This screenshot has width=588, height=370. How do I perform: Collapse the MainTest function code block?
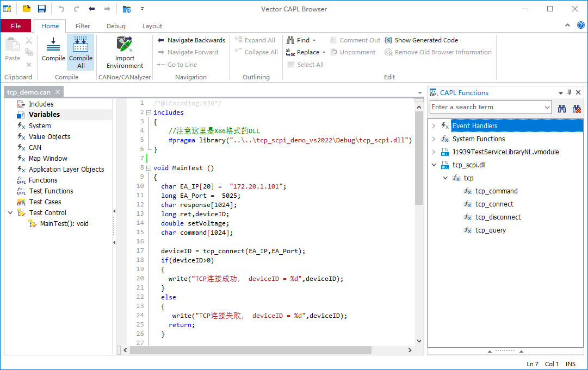point(148,168)
